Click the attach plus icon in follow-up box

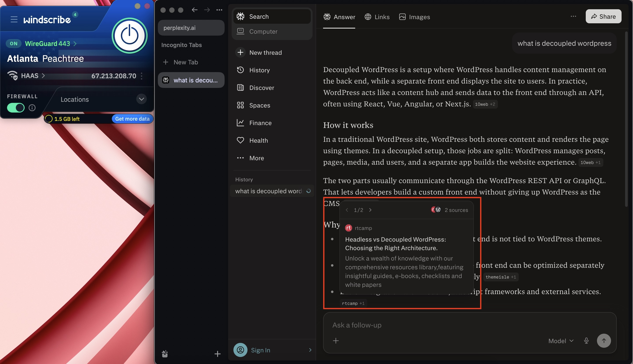pos(336,341)
